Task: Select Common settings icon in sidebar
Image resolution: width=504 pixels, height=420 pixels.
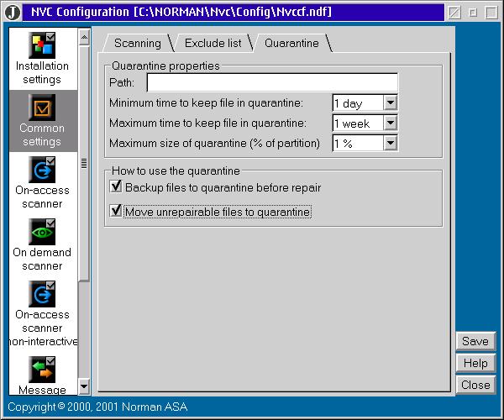Action: pyautogui.click(x=42, y=108)
